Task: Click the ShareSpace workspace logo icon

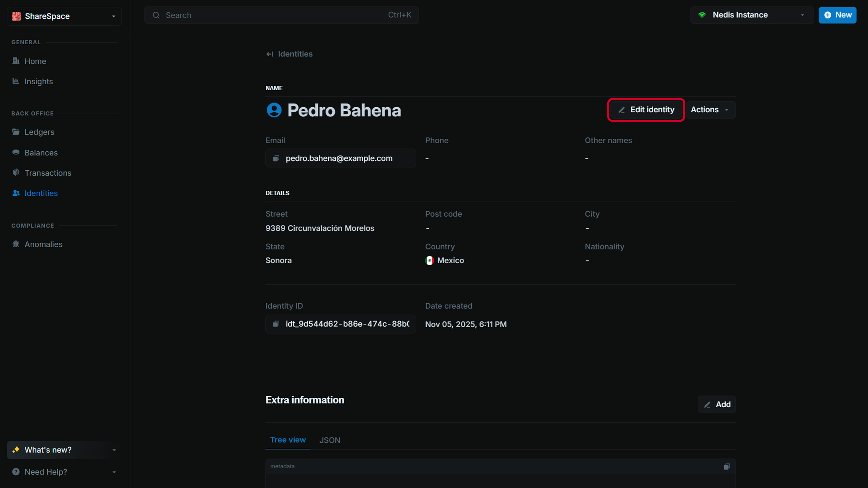Action: (x=16, y=16)
